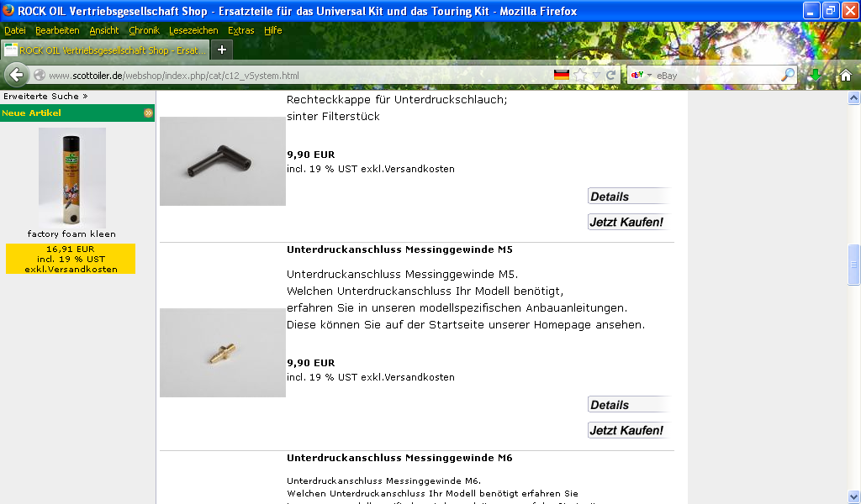Image resolution: width=861 pixels, height=504 pixels.
Task: Select the ROCK OIL Vertriebsgesellschaft Shop tab
Action: tap(105, 50)
